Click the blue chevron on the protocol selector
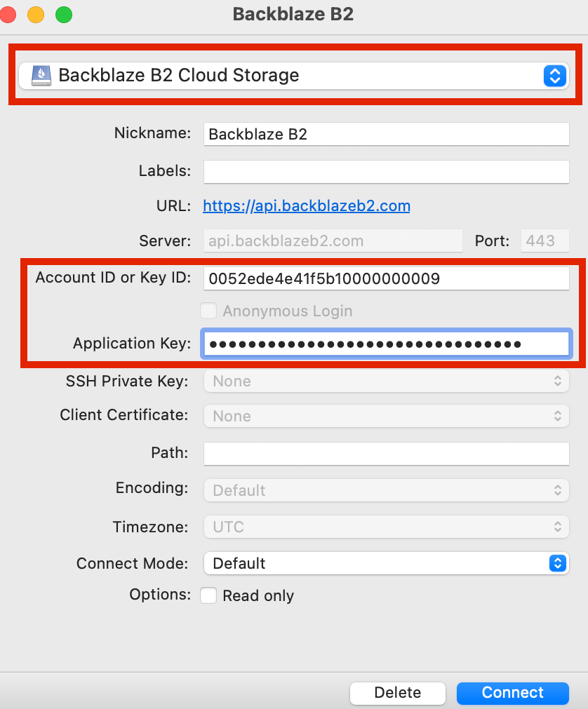Screen dimensions: 588x709 point(555,75)
